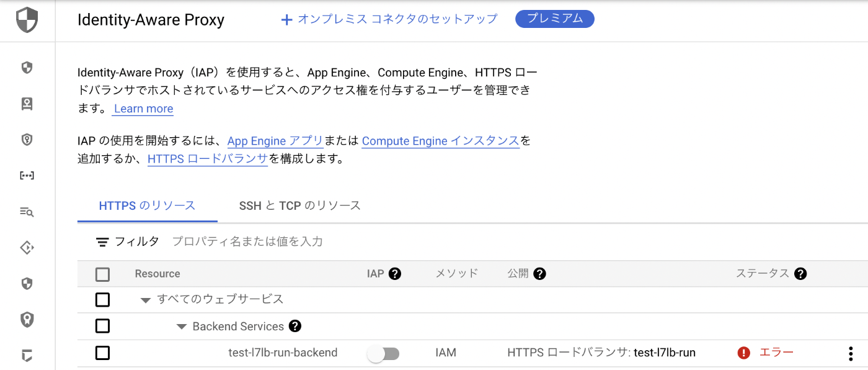The height and width of the screenshot is (370, 868).
Task: Open the Compute Engine インスタンス link
Action: click(441, 141)
